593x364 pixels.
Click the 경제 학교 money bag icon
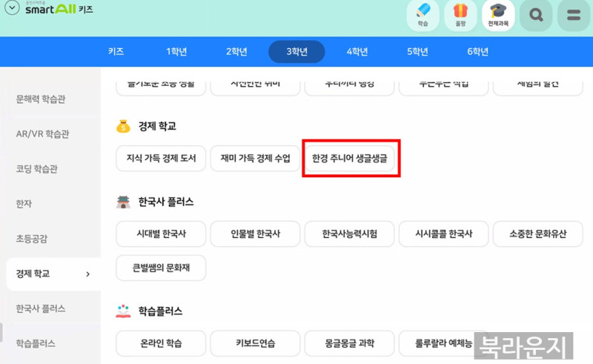pos(123,127)
